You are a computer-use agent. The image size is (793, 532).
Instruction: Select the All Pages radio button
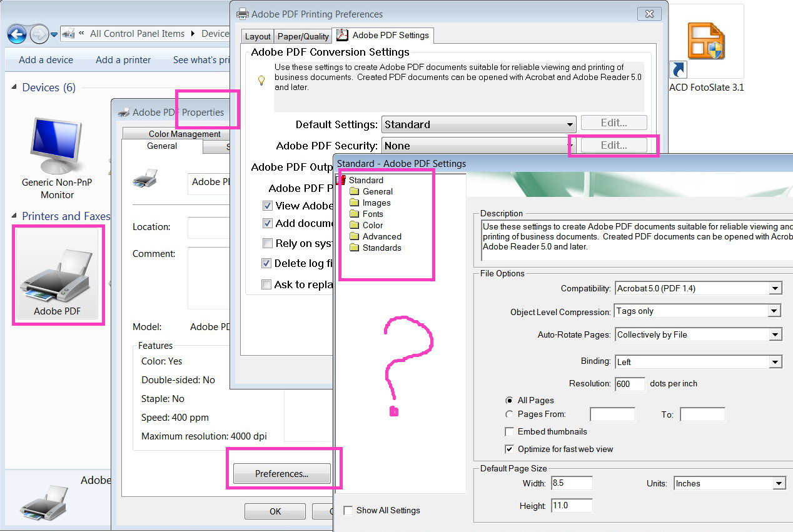510,400
